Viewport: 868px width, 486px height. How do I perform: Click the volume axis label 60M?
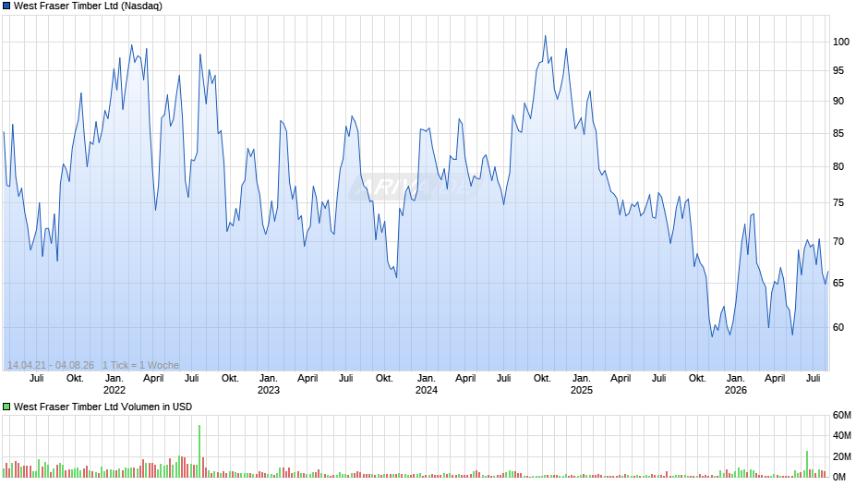coord(842,415)
